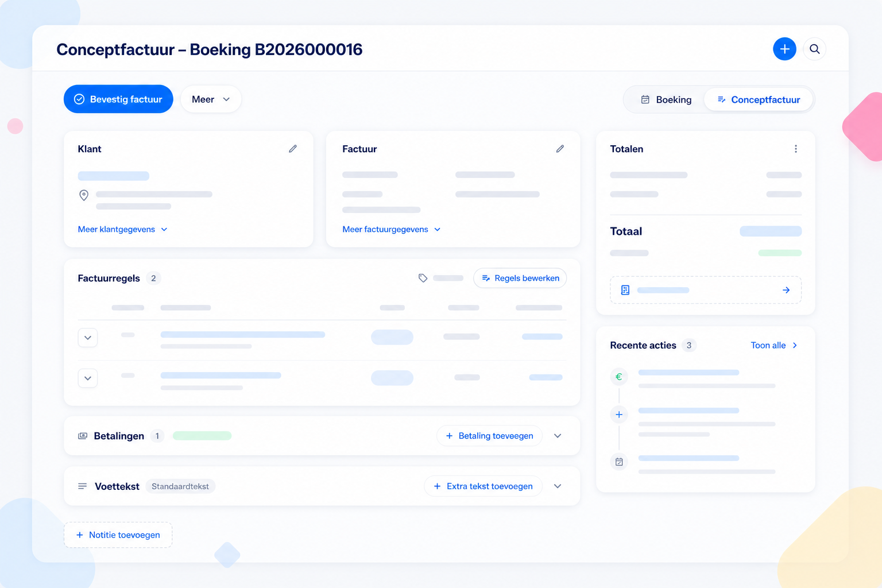Expand Meer factuurgegevens

[x=392, y=229]
